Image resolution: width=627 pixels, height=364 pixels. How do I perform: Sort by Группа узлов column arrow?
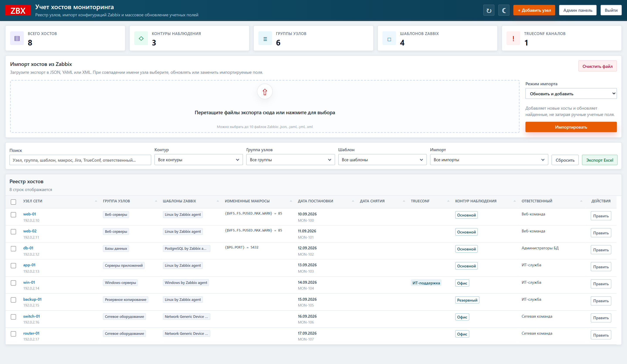156,201
